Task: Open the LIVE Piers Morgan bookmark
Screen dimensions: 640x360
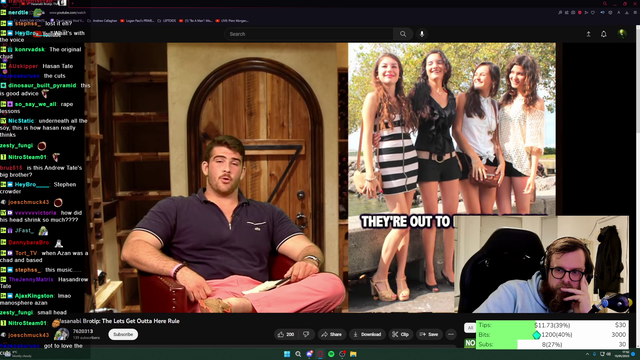Action: pos(232,20)
